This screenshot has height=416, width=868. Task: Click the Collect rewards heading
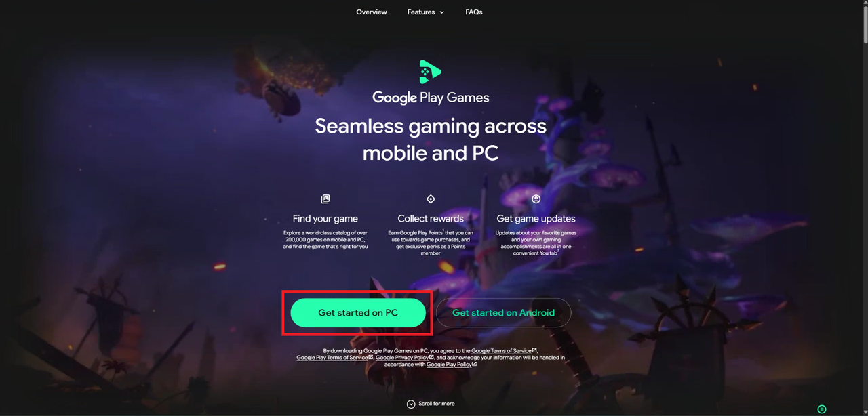click(431, 219)
